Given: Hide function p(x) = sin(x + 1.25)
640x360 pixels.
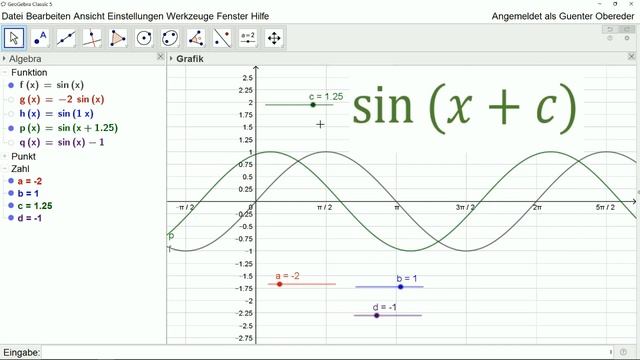Looking at the screenshot, I should [x=11, y=128].
